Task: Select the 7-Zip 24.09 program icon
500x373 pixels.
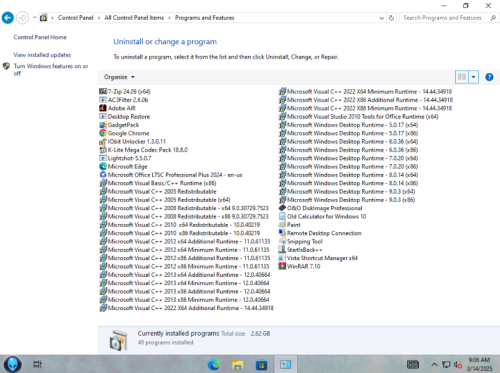Action: click(x=103, y=91)
